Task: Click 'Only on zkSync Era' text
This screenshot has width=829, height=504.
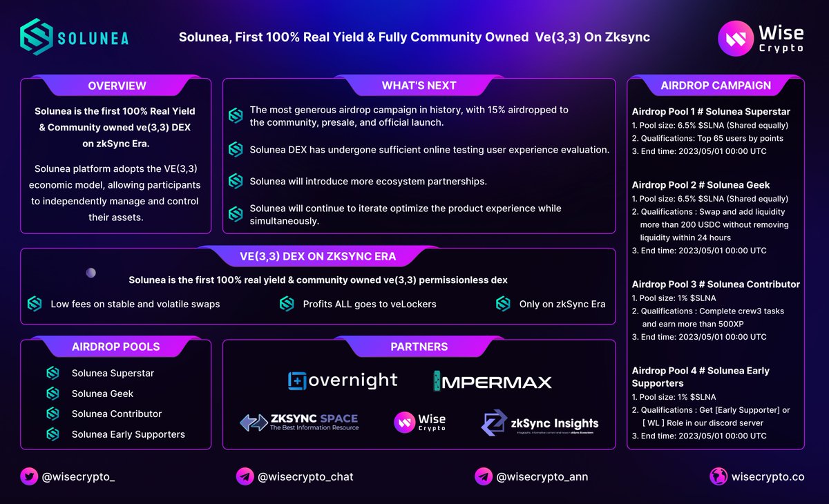Action: tap(562, 304)
